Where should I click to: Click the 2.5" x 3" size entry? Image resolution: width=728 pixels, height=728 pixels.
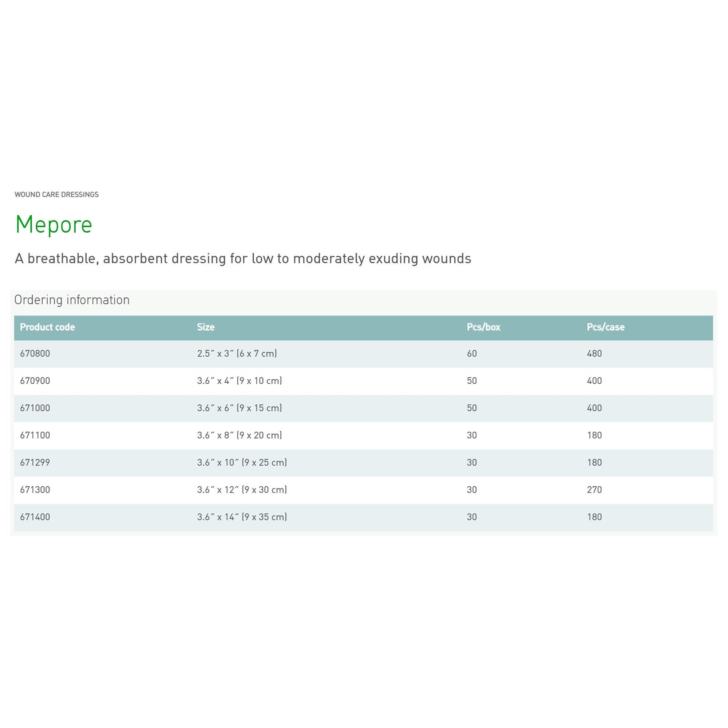(x=237, y=353)
